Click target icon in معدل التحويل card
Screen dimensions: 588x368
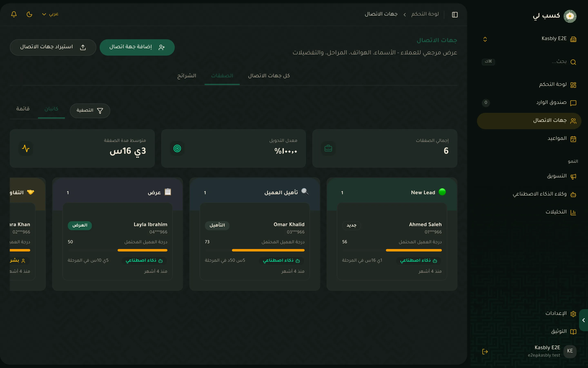[x=177, y=148]
